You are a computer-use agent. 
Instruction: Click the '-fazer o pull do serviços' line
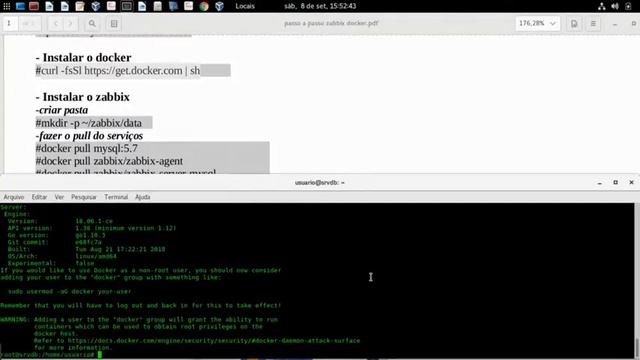coord(89,136)
